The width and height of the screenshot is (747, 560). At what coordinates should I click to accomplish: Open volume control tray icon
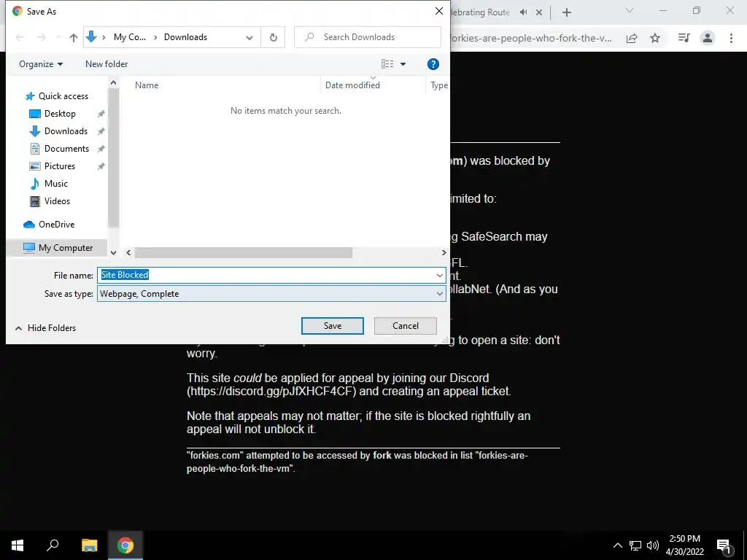coord(653,545)
